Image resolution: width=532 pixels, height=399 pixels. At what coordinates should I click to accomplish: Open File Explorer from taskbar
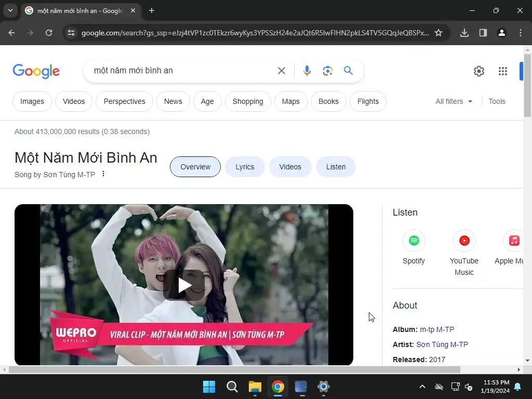pyautogui.click(x=255, y=387)
